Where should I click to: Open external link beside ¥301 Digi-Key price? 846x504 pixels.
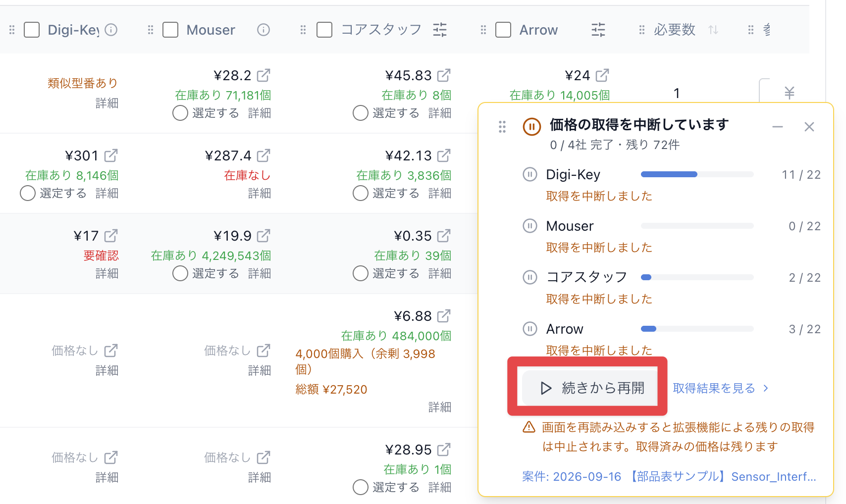point(111,155)
